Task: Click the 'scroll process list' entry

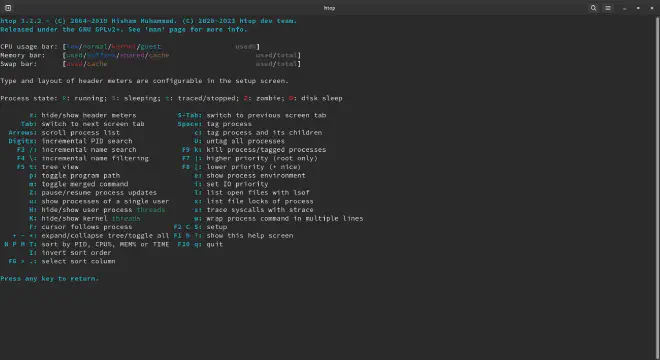Action: coord(80,132)
